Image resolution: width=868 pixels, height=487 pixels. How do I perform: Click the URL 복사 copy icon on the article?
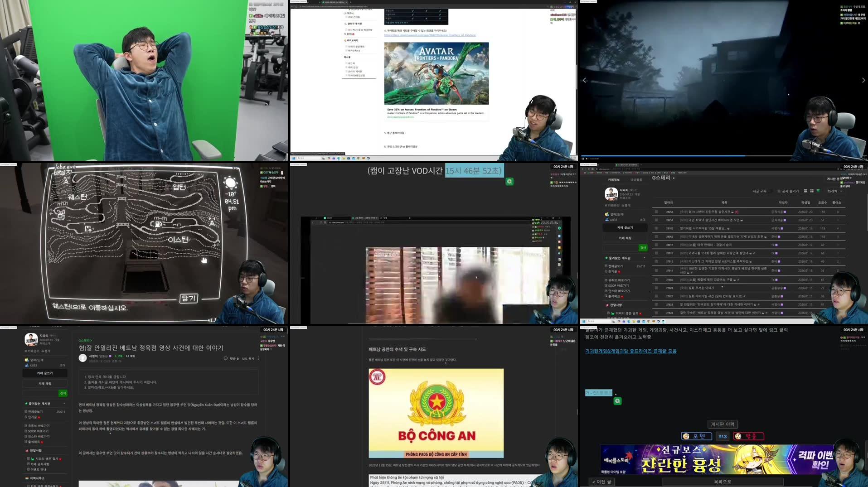click(248, 358)
